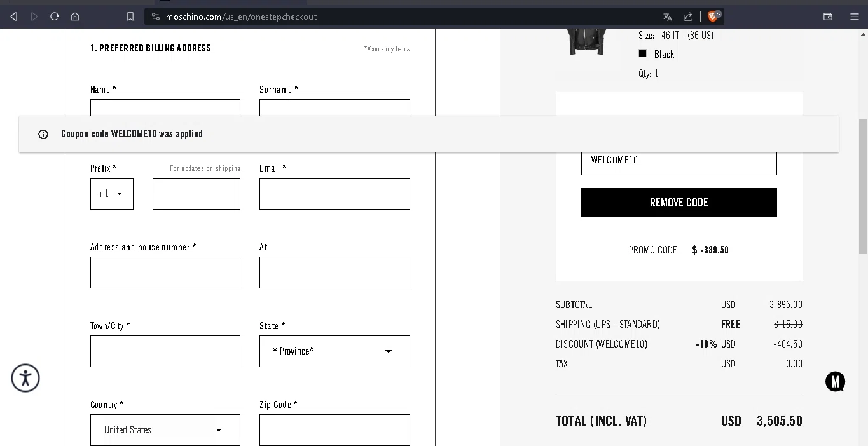868x446 pixels.
Task: Click the 'Coupon code WELCOME10 was applied' message
Action: [132, 134]
